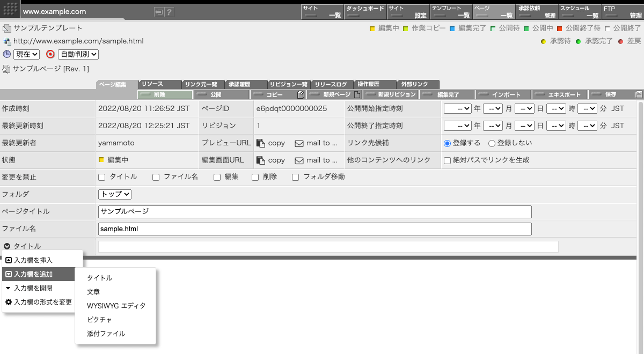
Task: Click the 入力欄を挿入 icon in the context menu
Action: click(x=9, y=261)
